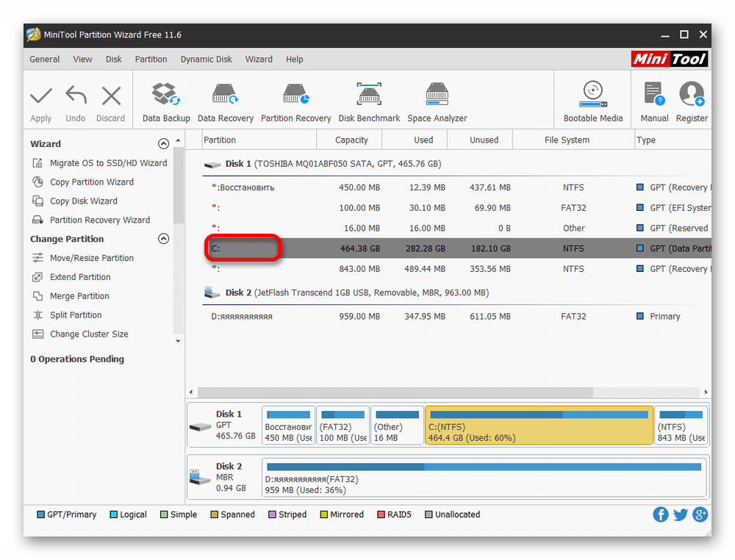This screenshot has height=560, width=735.
Task: Sort by Used column header
Action: pyautogui.click(x=415, y=140)
